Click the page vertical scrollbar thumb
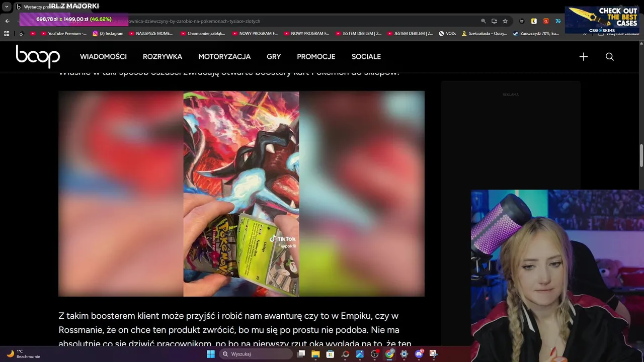The height and width of the screenshot is (362, 644). [641, 156]
